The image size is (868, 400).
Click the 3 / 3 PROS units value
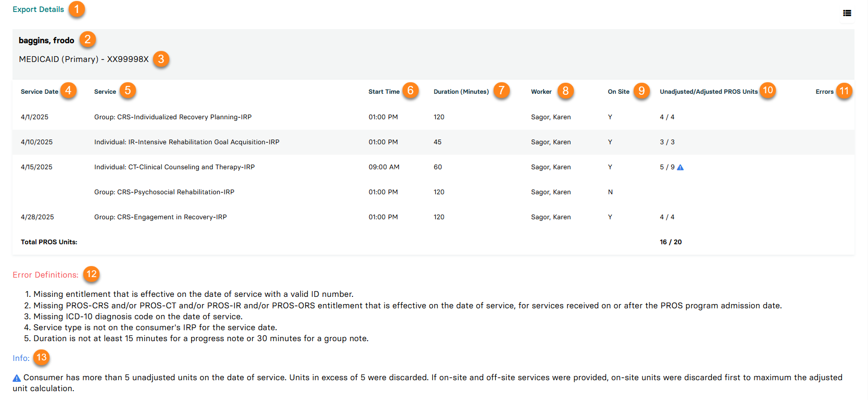667,142
